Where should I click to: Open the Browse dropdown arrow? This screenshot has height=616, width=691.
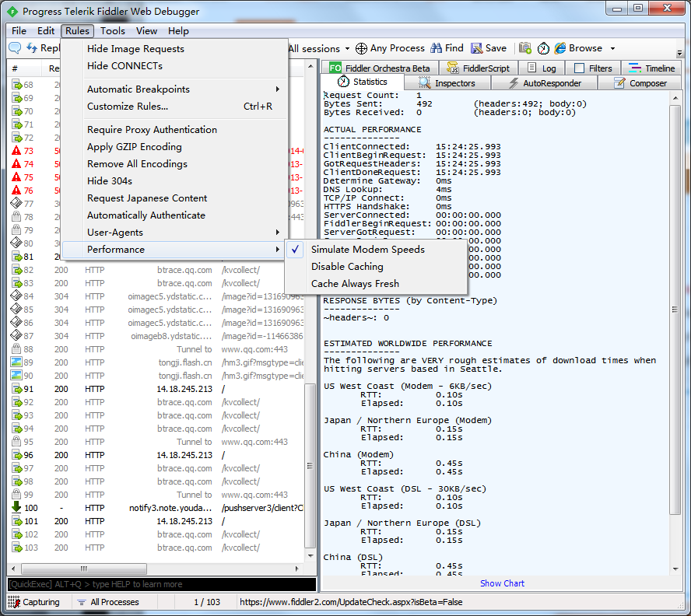(612, 48)
